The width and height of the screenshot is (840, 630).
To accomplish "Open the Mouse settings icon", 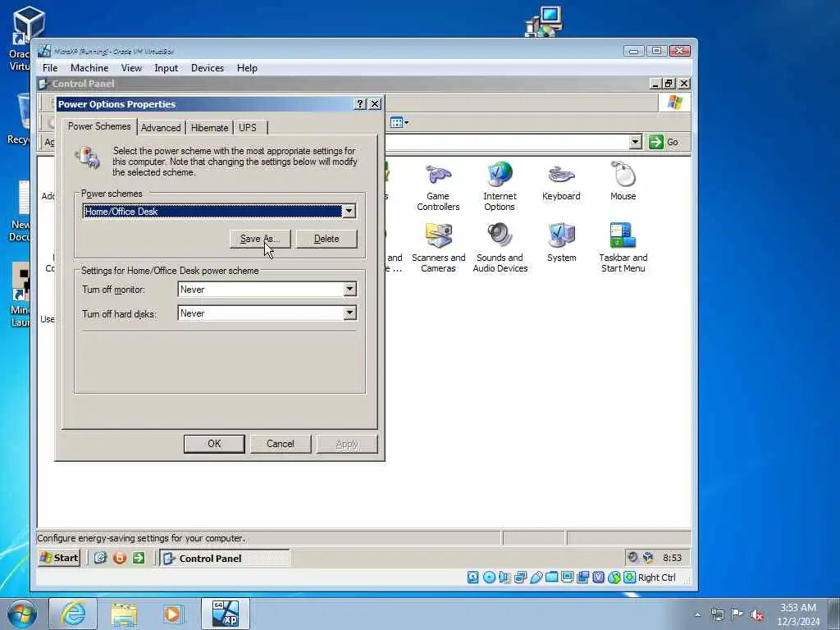I will tap(623, 182).
